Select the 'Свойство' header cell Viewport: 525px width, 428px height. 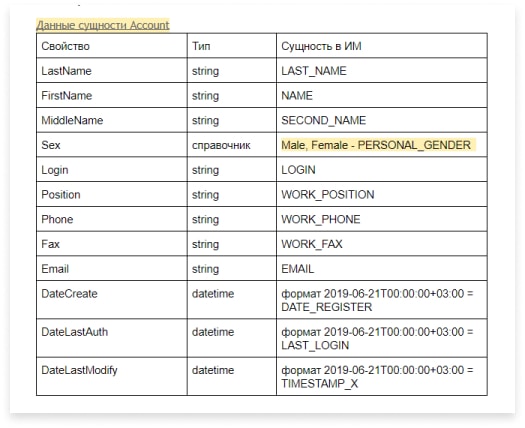click(x=112, y=46)
